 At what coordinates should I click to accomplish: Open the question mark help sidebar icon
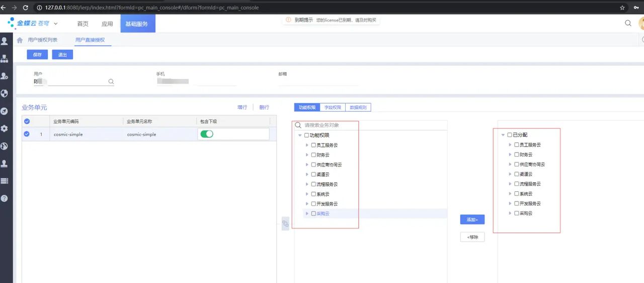[x=5, y=198]
